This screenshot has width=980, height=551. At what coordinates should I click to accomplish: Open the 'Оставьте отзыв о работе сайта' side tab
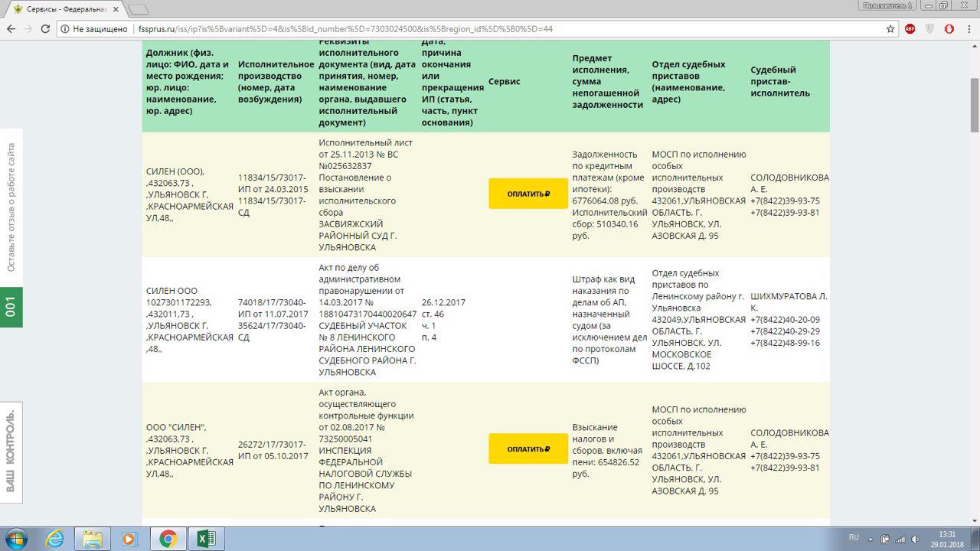point(11,207)
